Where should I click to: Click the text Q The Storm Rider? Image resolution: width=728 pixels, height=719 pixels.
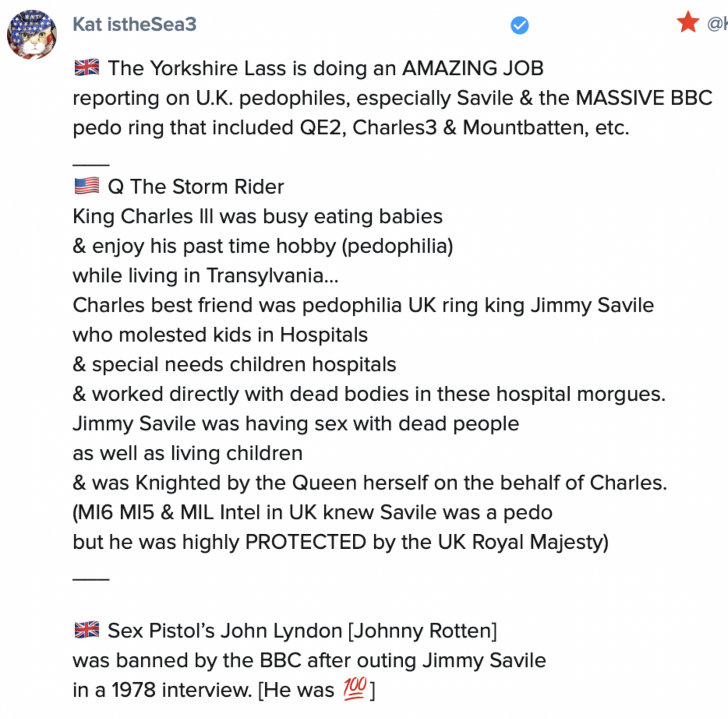[x=196, y=187]
